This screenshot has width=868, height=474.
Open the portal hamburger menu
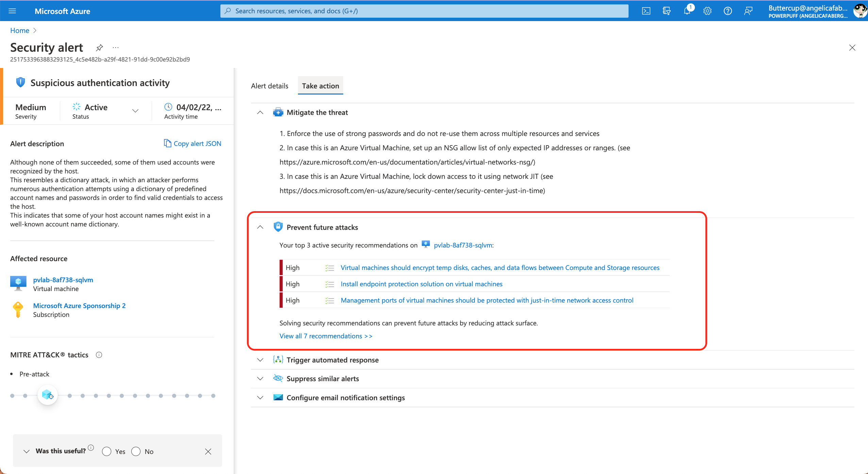click(12, 11)
